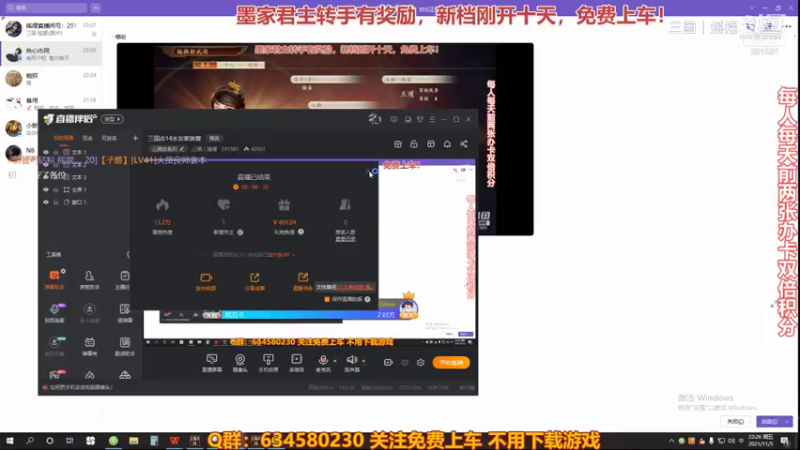Collapse the 工具箱 toolbox panel chevron
This screenshot has height=450, width=800.
pyautogui.click(x=128, y=255)
